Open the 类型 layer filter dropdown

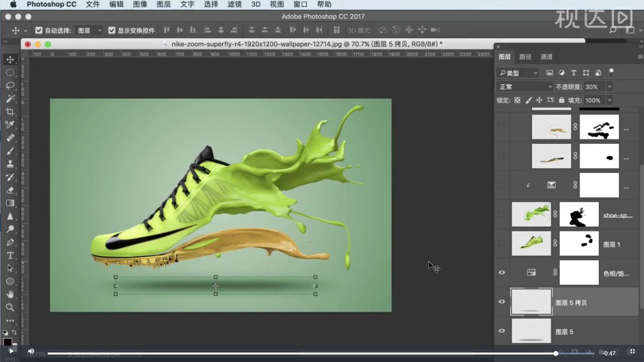518,73
